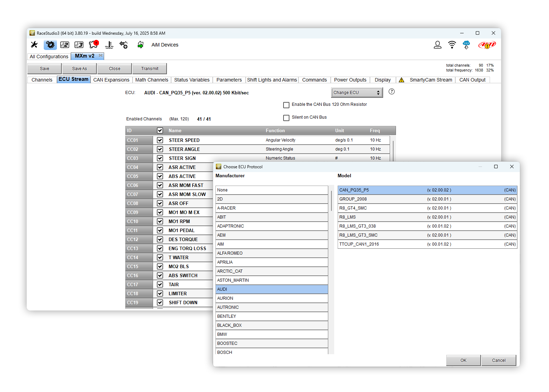Open Race Studio 3 analysis icon
This screenshot has width=549, height=392.
coord(79,45)
